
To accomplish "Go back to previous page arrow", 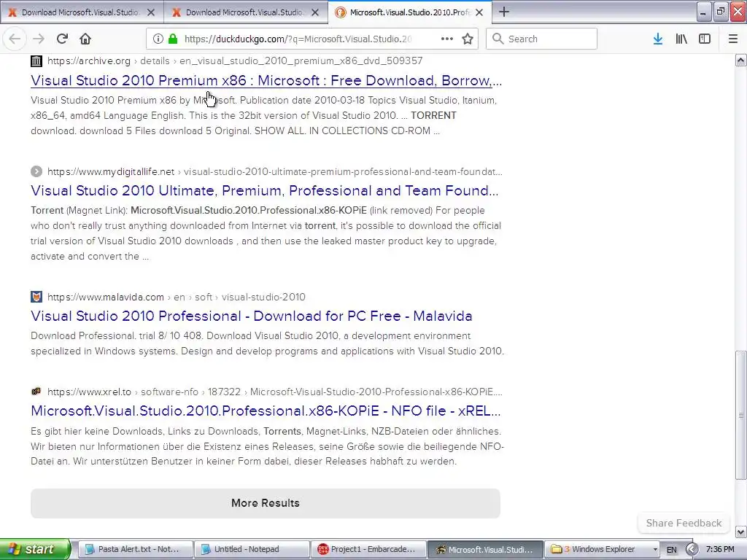I will (15, 39).
